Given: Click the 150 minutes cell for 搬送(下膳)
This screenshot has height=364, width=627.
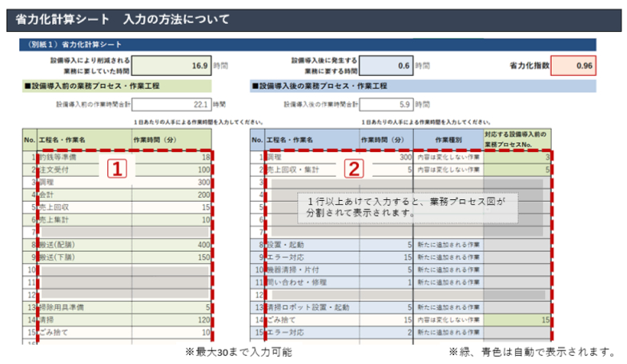Looking at the screenshot, I should pyautogui.click(x=171, y=258).
